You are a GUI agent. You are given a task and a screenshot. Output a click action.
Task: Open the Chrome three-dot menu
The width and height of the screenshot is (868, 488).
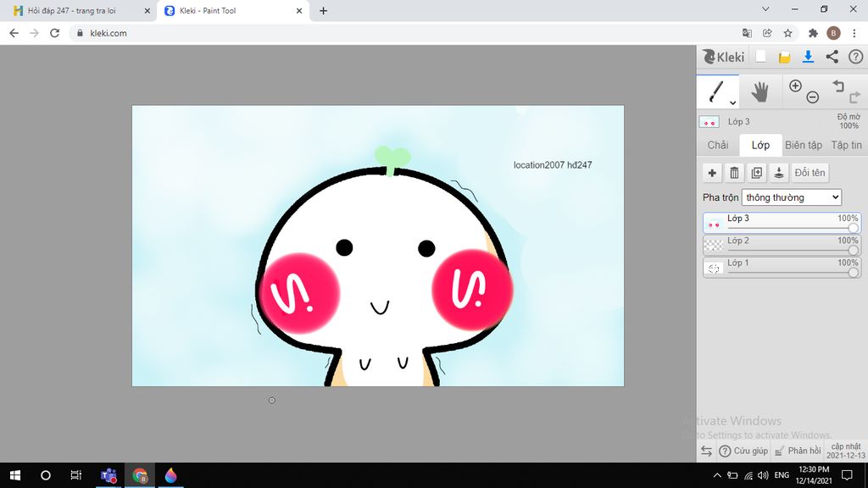[854, 33]
